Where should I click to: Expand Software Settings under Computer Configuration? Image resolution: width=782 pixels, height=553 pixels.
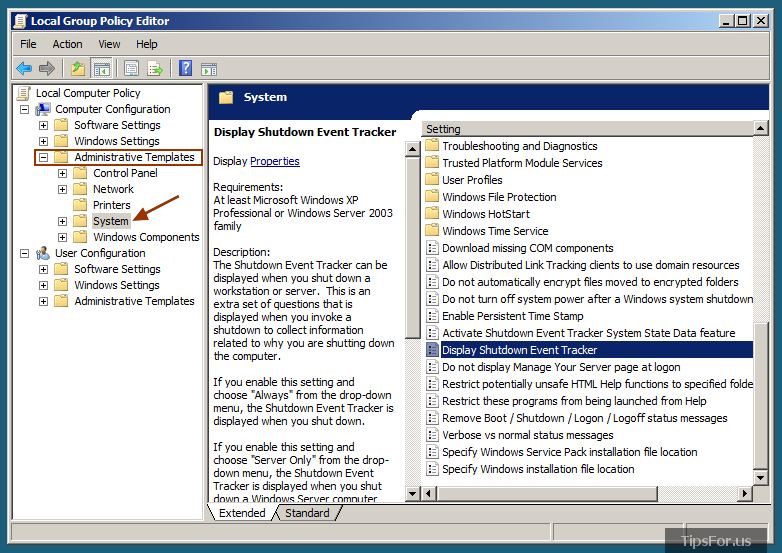click(x=43, y=125)
